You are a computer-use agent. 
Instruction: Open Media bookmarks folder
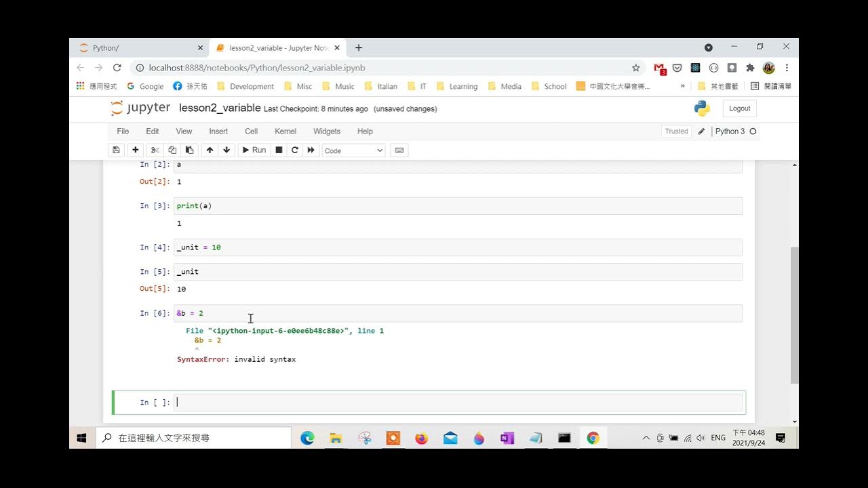tap(504, 86)
